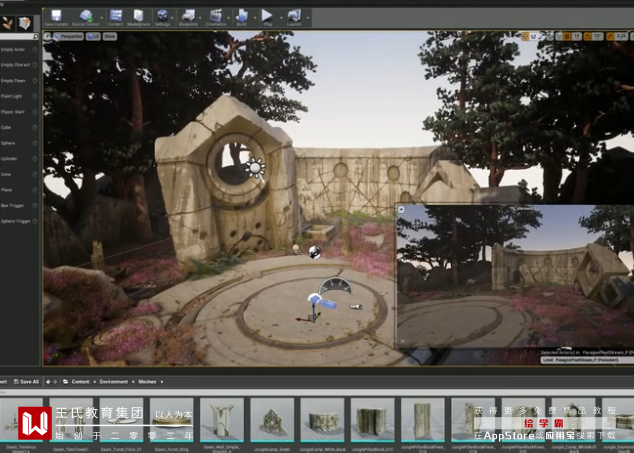Select Cube in the Modes panel
The image size is (634, 453).
19,127
